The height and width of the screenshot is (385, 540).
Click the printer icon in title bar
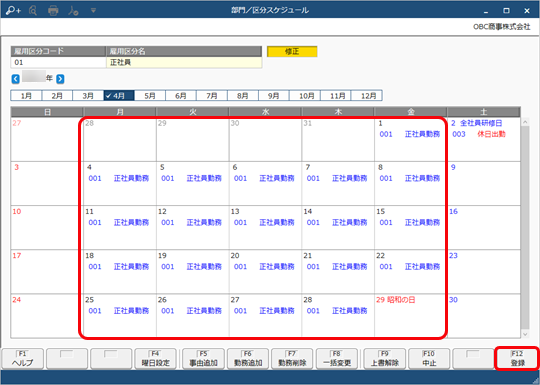53,11
